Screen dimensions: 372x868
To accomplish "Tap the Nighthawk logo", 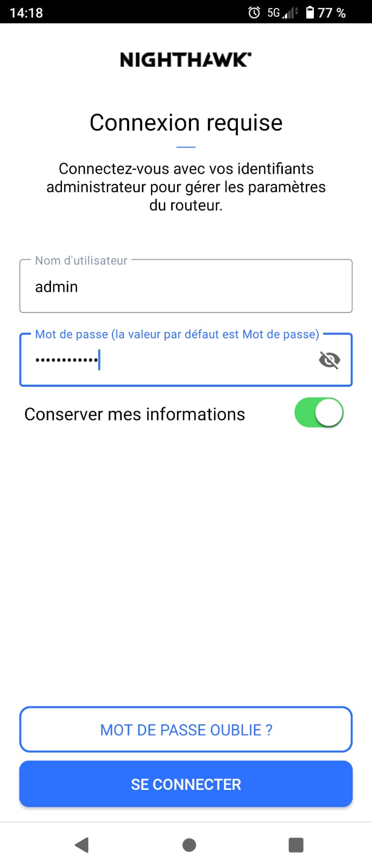I will point(186,60).
